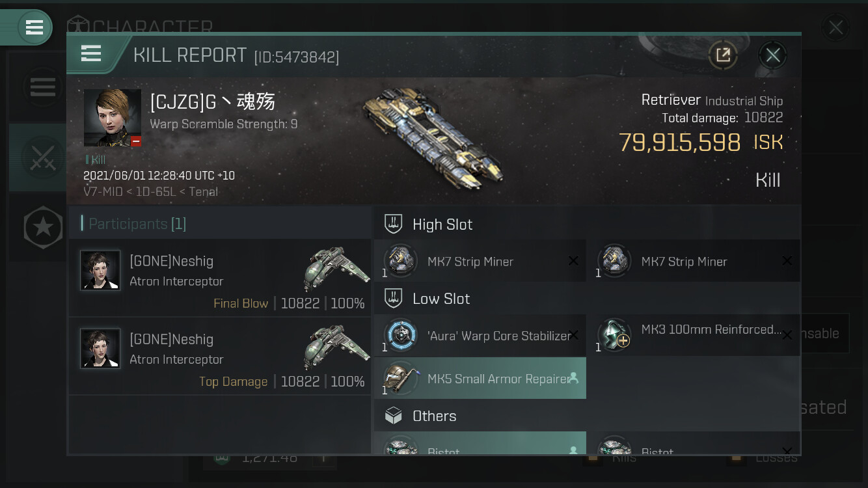
Task: Select the MK5 Small Armor Repairer item
Action: pos(480,378)
